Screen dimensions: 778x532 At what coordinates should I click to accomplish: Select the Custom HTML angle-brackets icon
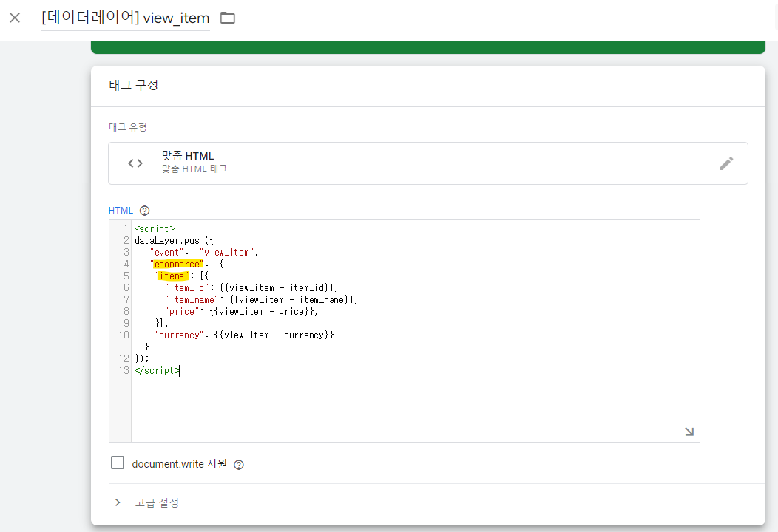click(x=135, y=163)
